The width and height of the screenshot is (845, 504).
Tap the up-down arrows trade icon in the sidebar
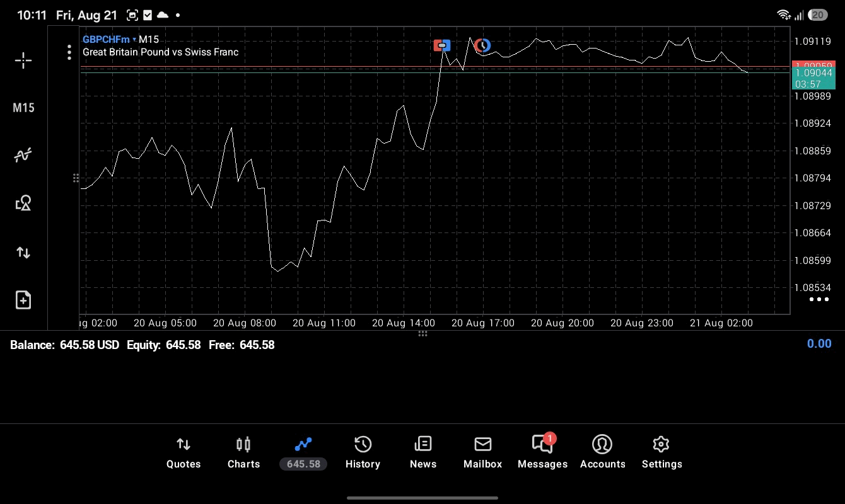tap(23, 253)
